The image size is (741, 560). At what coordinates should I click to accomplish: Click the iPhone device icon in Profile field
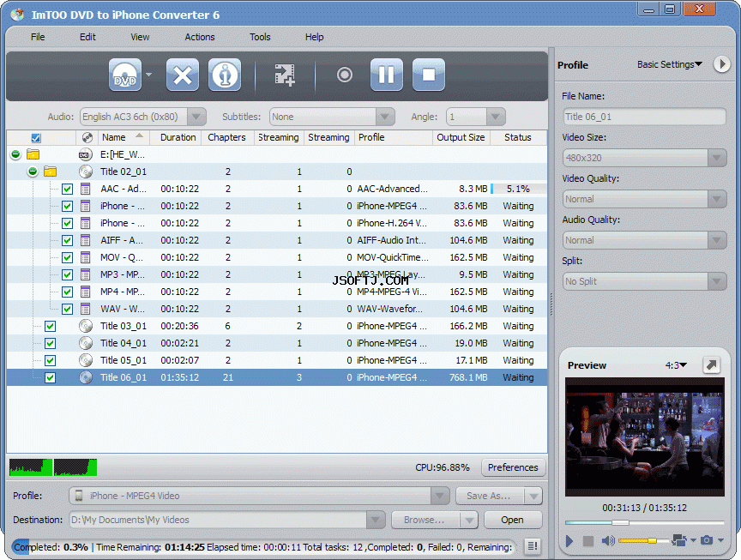coord(79,496)
